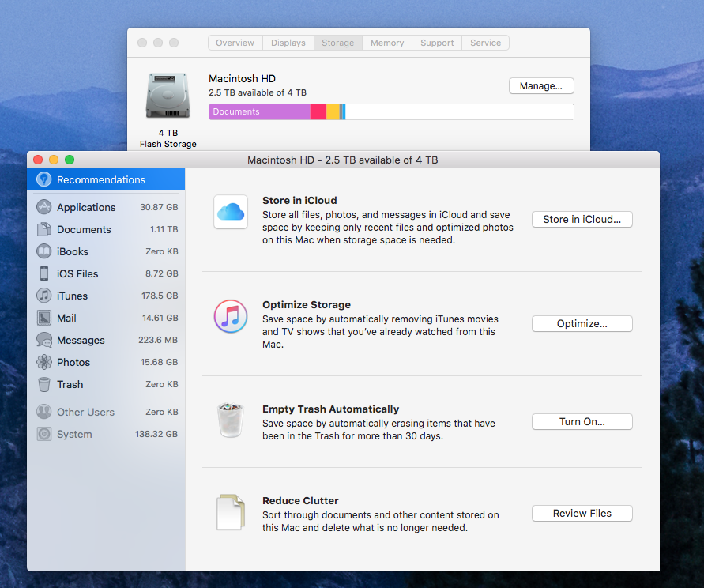Click the Applications sidebar icon

(x=43, y=207)
